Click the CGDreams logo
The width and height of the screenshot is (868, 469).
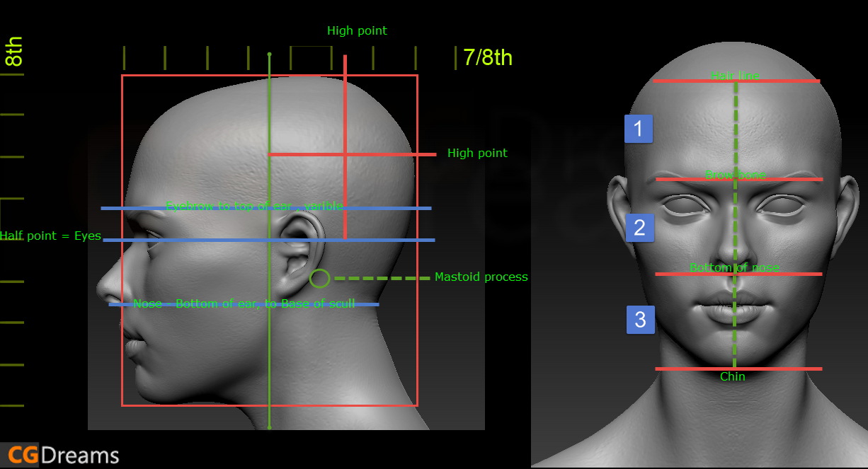[x=61, y=455]
